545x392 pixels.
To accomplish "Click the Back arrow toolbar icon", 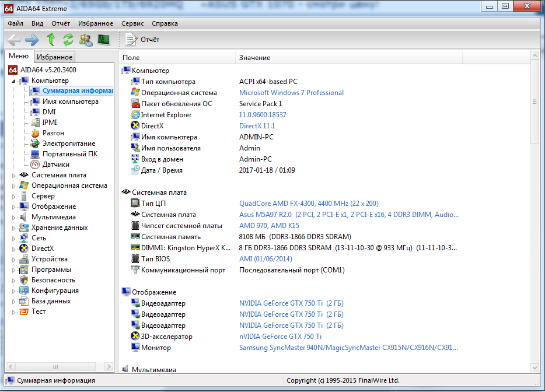I will 14,40.
